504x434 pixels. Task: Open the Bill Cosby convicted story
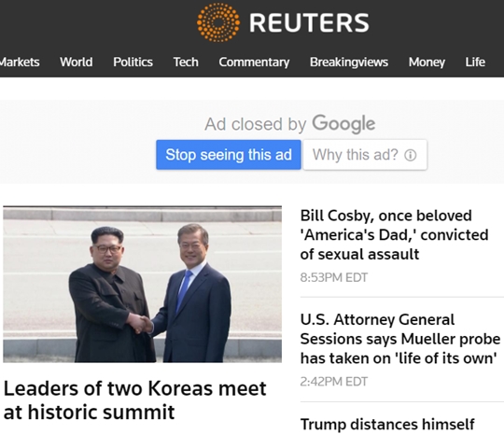pyautogui.click(x=394, y=234)
